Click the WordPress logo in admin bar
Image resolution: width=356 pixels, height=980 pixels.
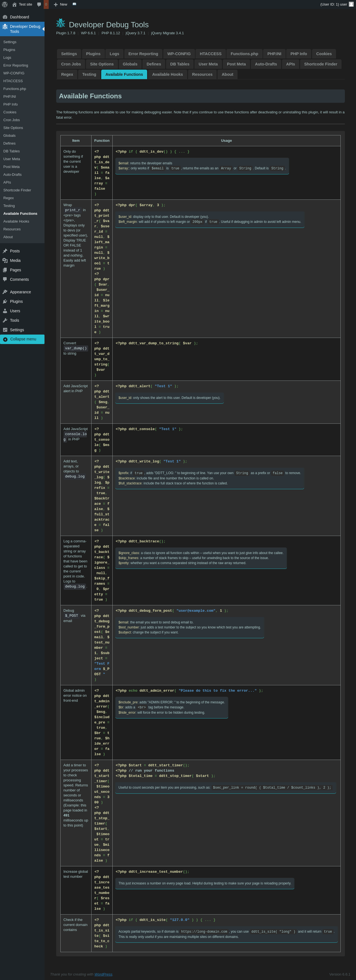click(x=5, y=4)
